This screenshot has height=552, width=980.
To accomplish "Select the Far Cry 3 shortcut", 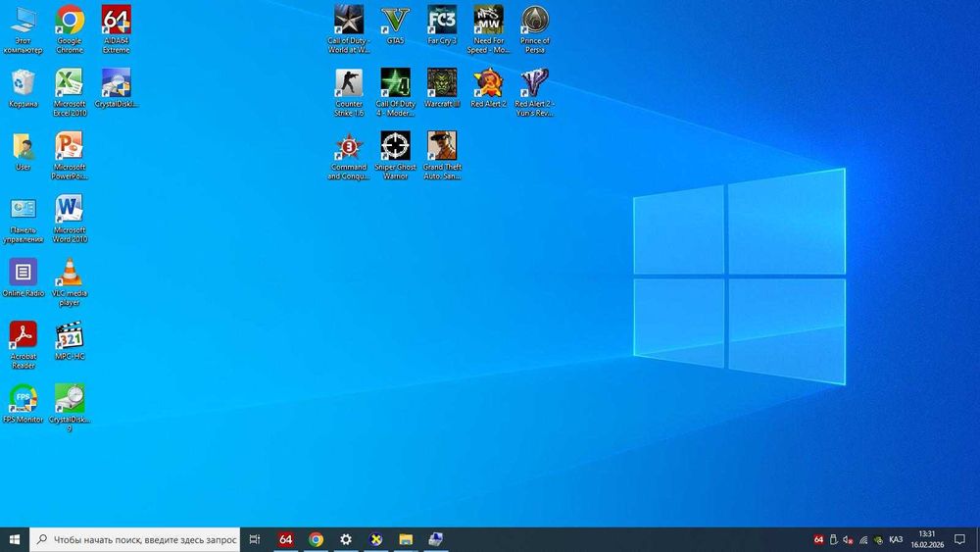I will click(x=442, y=25).
